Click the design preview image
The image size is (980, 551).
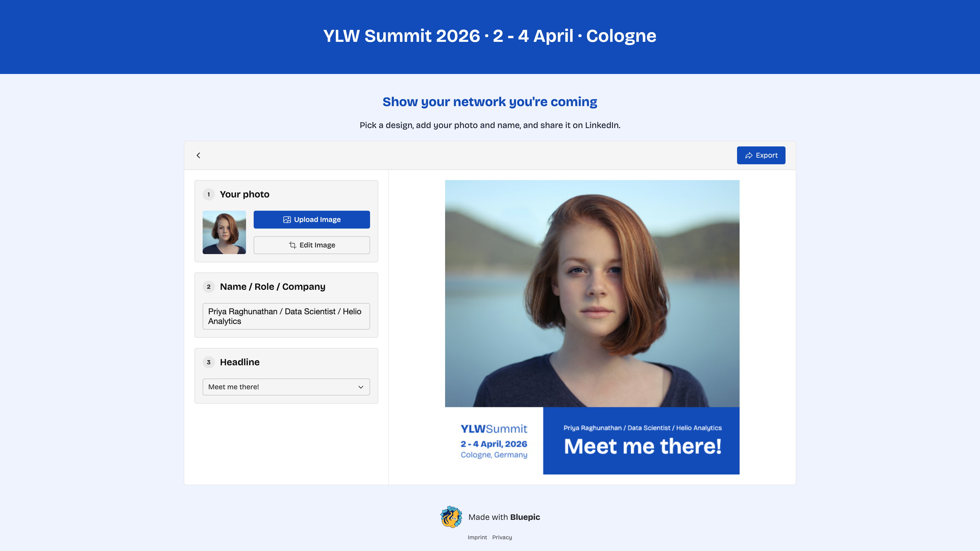point(592,327)
